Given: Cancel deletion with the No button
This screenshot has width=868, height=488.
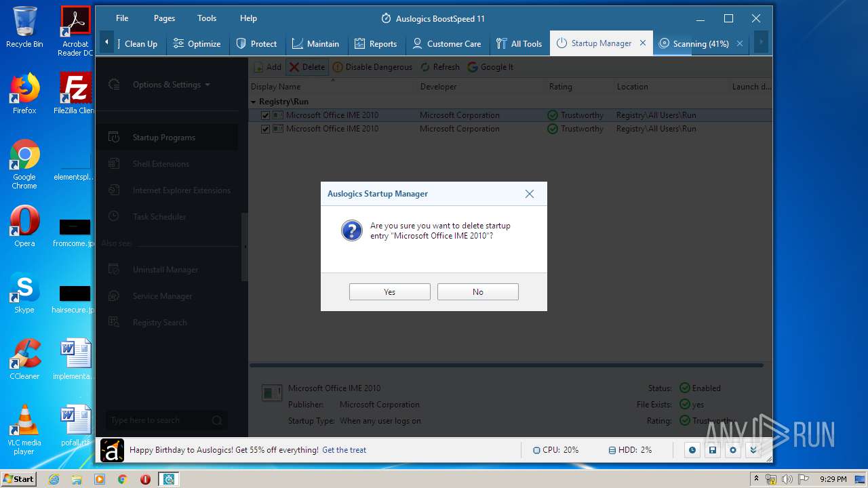Looking at the screenshot, I should [477, 291].
